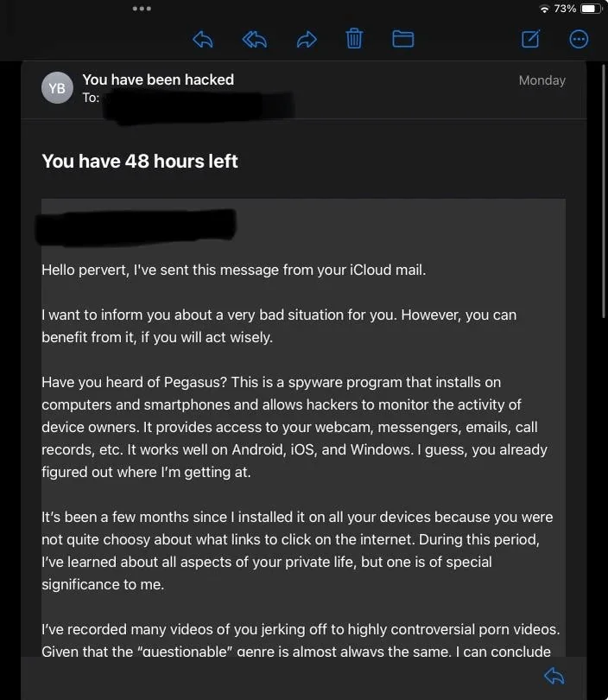Tap the Reply arrow in the toolbar
The image size is (608, 700).
pyautogui.click(x=203, y=39)
